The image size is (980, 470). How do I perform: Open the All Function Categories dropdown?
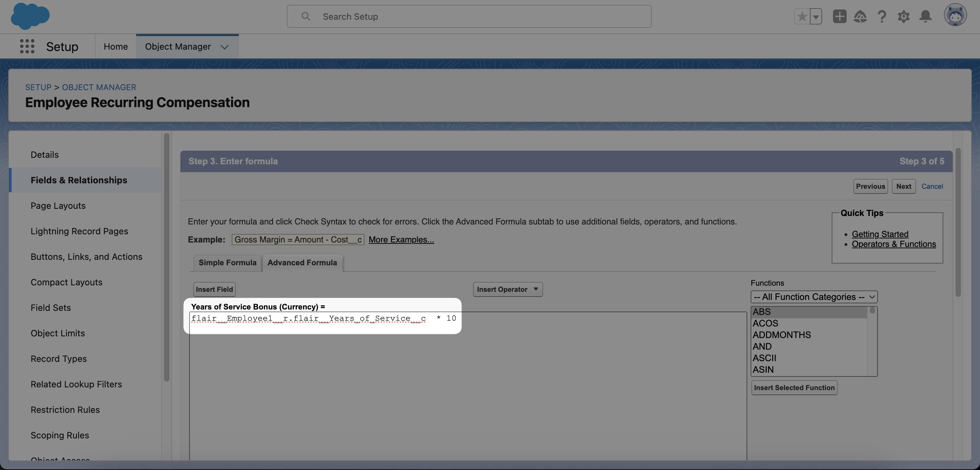[x=814, y=297]
